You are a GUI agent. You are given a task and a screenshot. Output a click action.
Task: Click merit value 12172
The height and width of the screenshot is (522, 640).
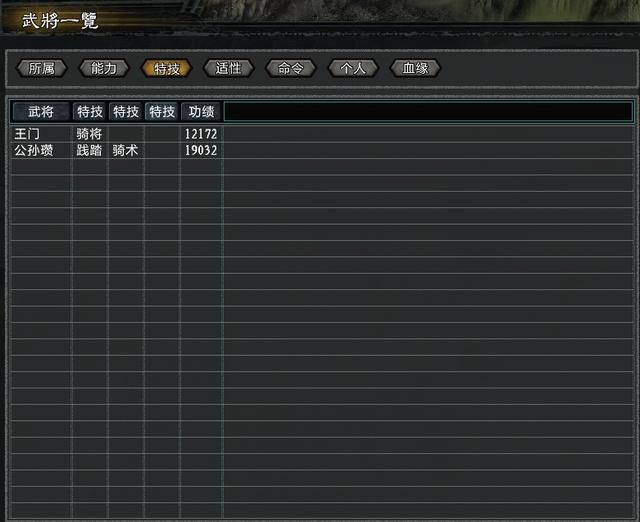[201, 134]
